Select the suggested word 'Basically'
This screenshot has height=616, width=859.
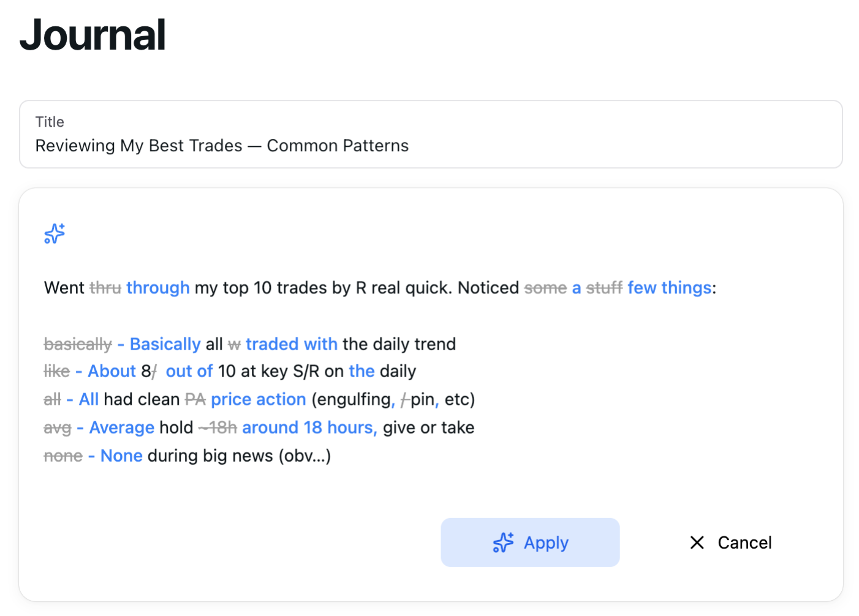164,344
